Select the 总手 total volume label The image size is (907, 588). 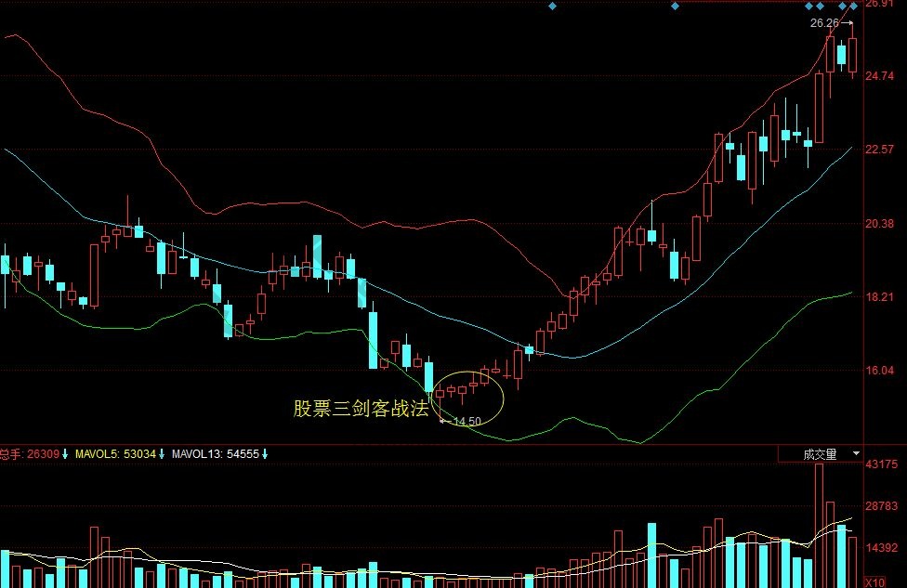coord(11,454)
